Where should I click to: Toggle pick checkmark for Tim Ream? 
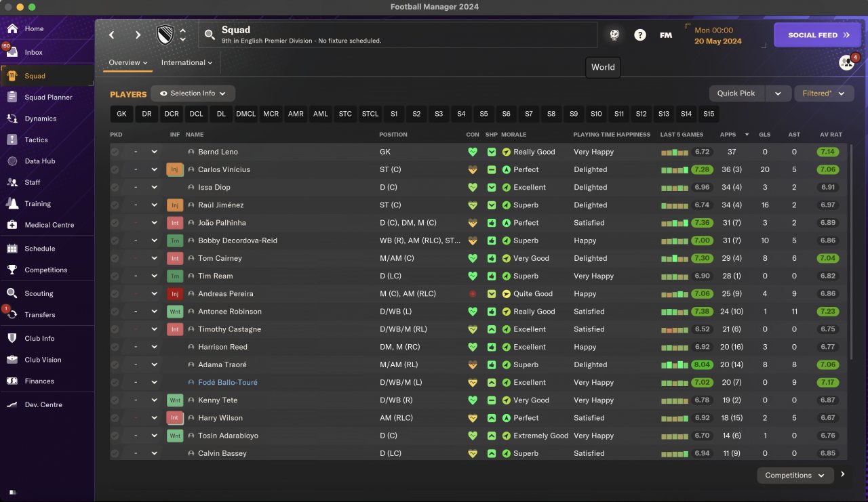pyautogui.click(x=115, y=276)
